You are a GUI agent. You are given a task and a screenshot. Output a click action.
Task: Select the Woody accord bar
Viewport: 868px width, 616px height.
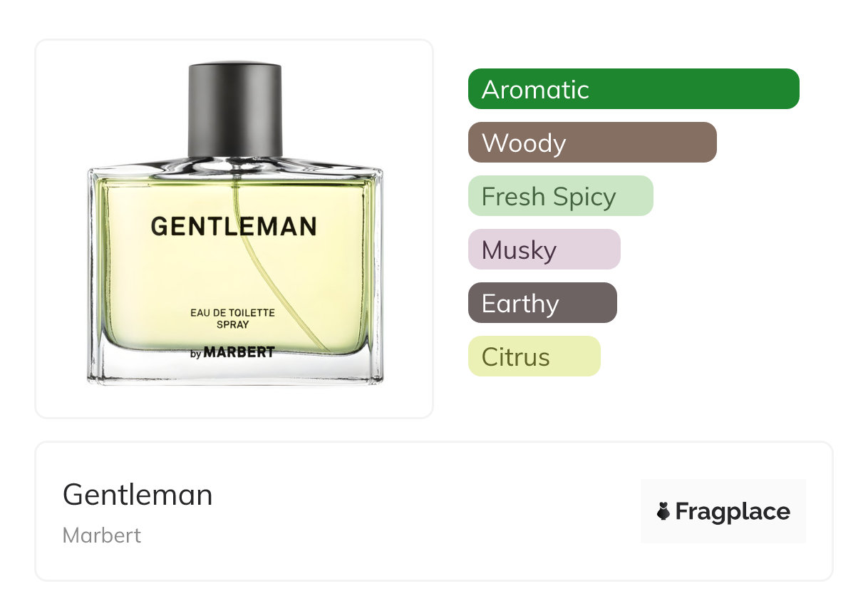click(592, 143)
